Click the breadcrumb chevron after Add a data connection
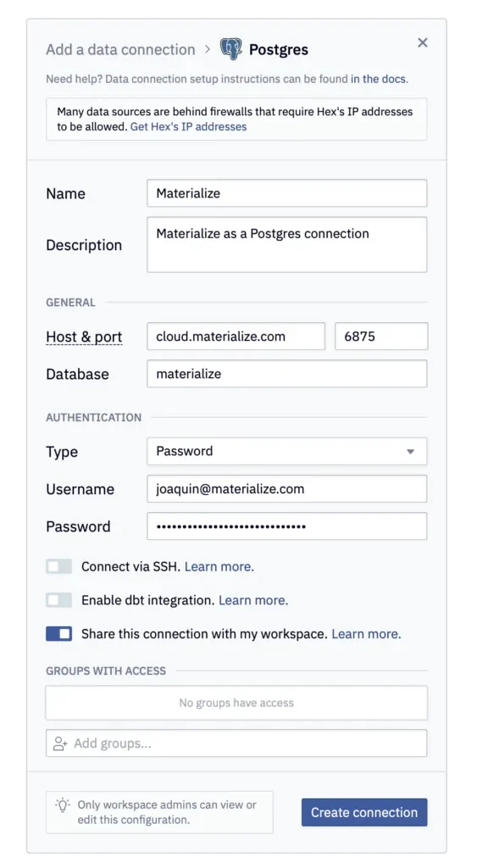477x868 pixels. point(208,49)
